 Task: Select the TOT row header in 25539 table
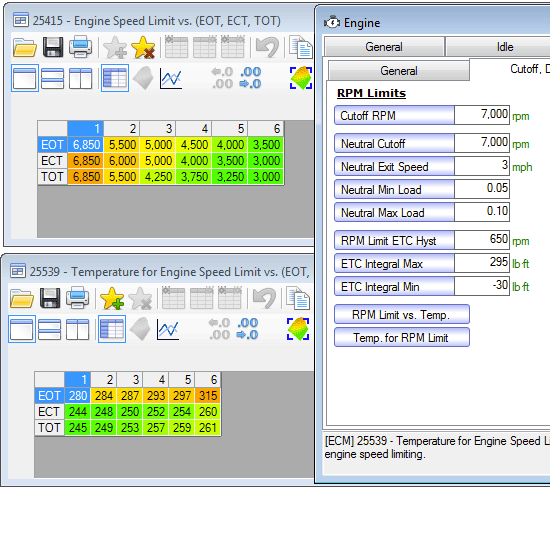click(49, 428)
